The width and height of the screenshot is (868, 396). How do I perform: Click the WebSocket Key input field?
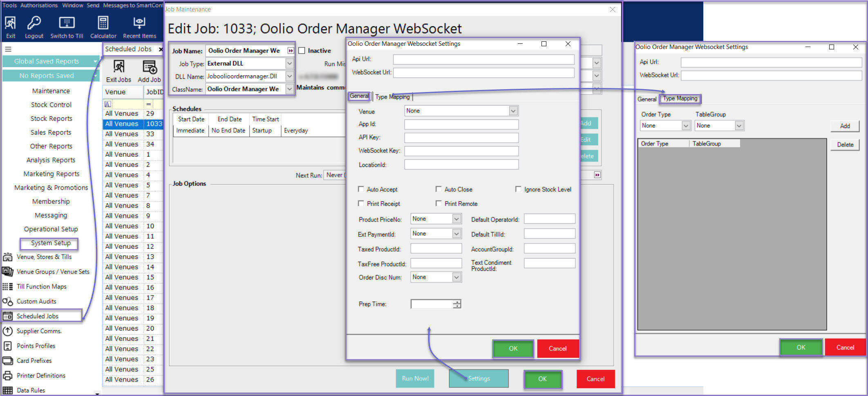pos(461,151)
